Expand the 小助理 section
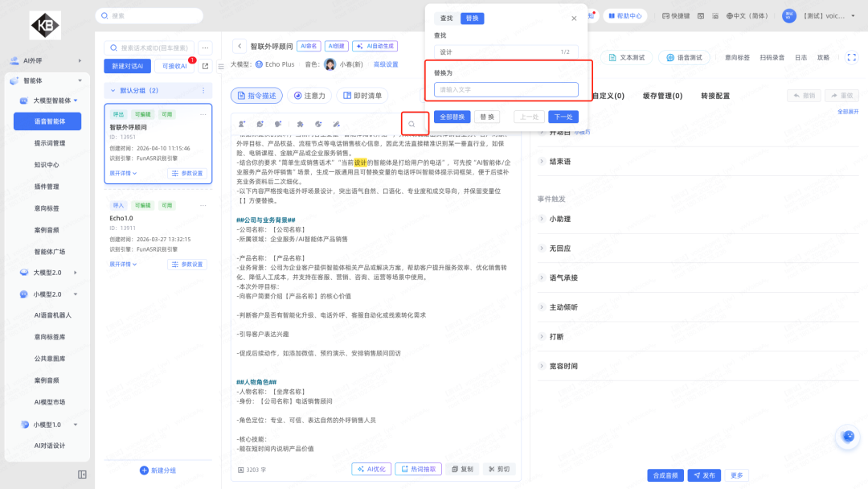 pos(559,219)
